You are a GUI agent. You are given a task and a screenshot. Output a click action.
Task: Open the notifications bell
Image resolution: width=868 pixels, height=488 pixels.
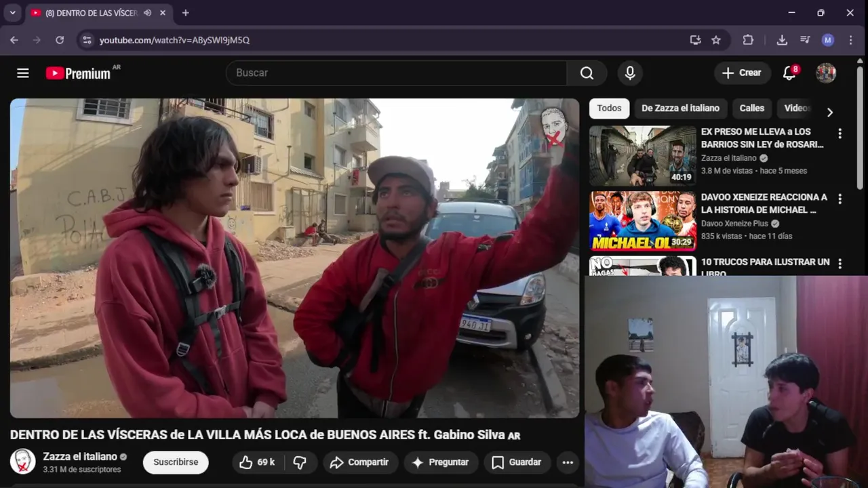(789, 73)
